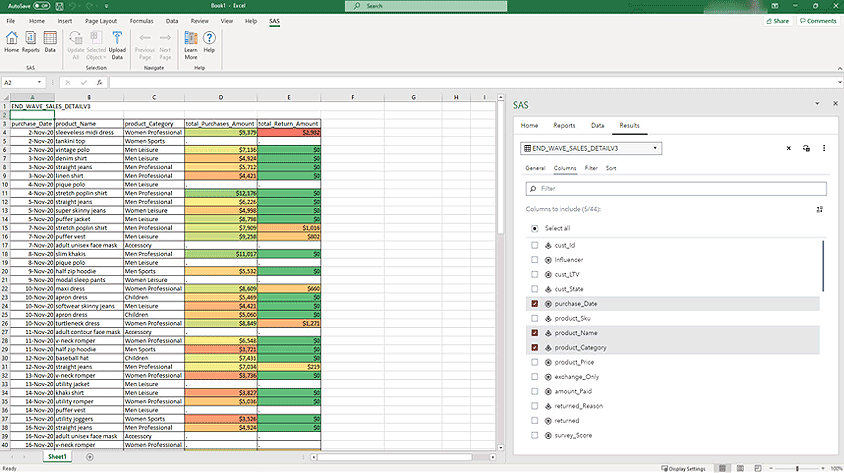Collapse the ribbon with the chevron
The height and width of the screenshot is (473, 844).
click(x=839, y=68)
